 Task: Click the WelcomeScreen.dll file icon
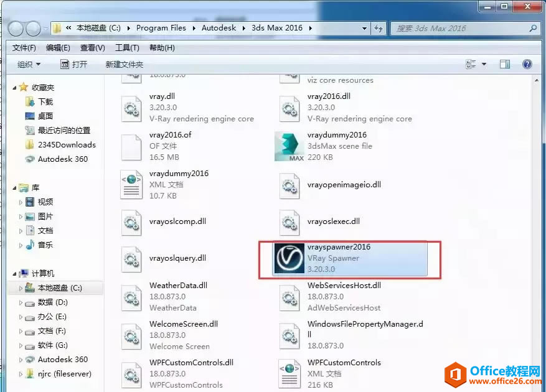131,336
